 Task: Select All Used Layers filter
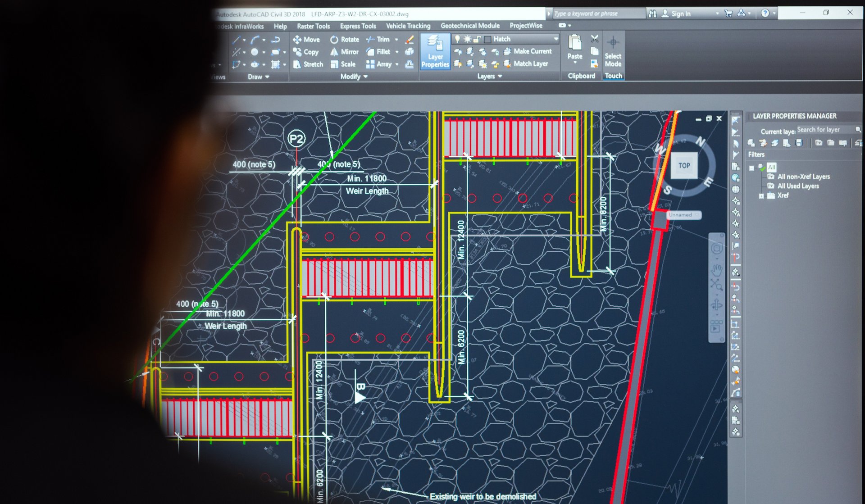tap(798, 186)
